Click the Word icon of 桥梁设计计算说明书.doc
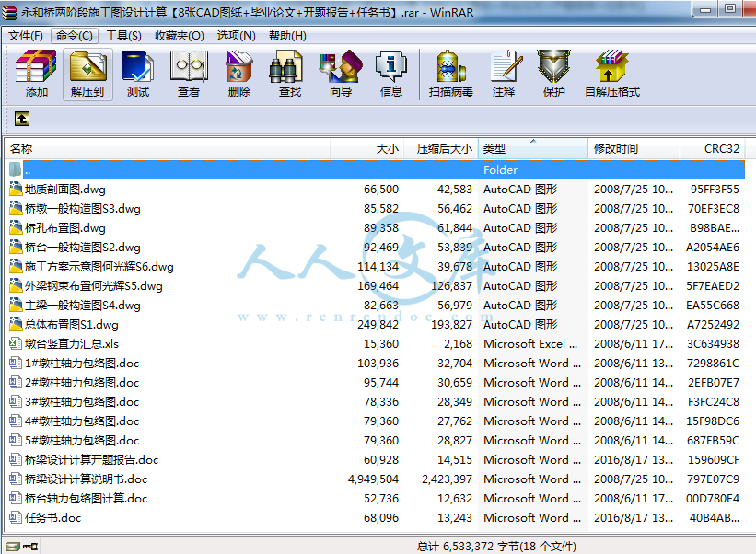756x554 pixels. 16,479
